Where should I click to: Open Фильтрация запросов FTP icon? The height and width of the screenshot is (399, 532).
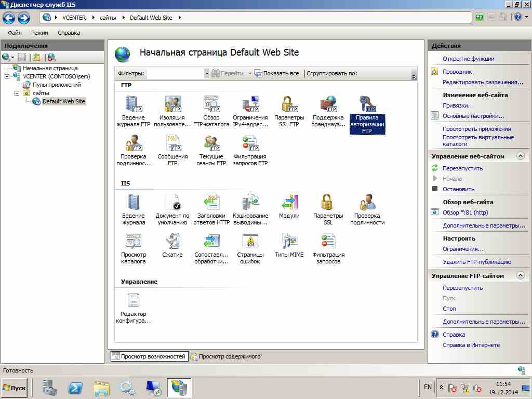tap(250, 150)
